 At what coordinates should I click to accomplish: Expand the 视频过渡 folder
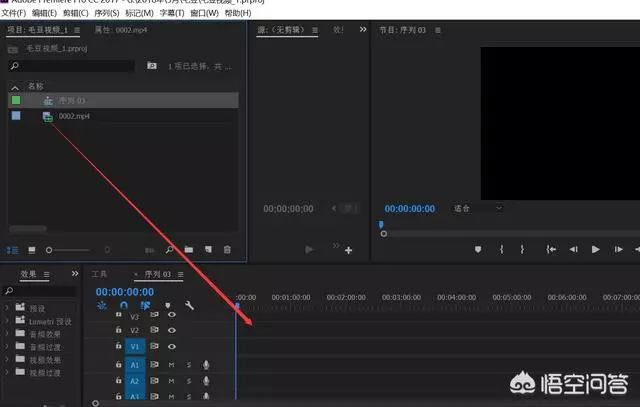tap(6, 372)
